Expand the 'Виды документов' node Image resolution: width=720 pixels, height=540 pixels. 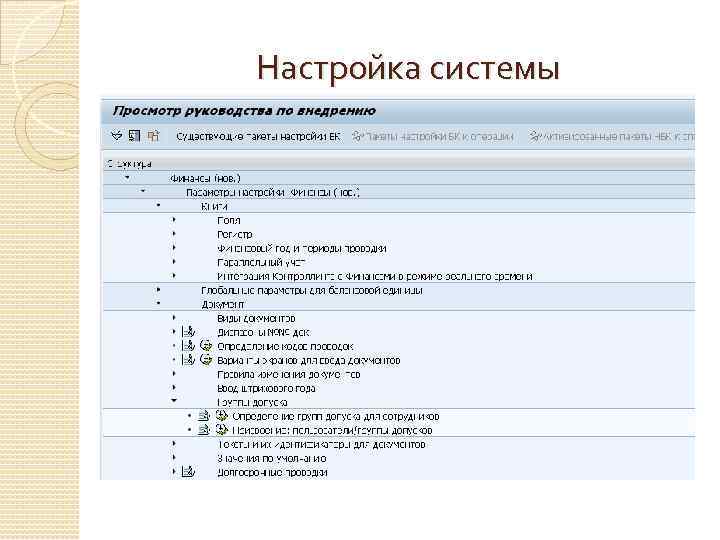click(x=174, y=317)
